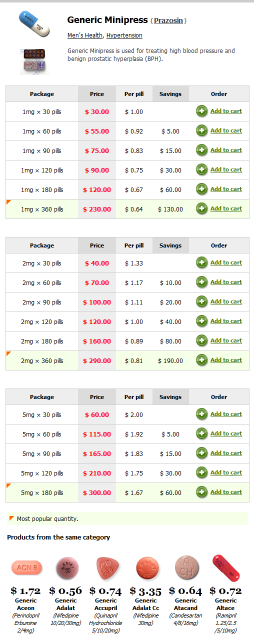Click the green plus icon for 1mg × 30 pills
Image resolution: width=254 pixels, height=644 pixels.
[202, 111]
